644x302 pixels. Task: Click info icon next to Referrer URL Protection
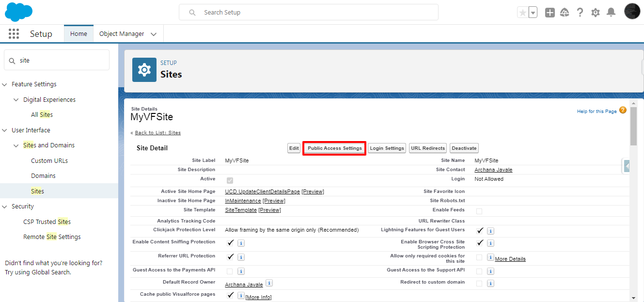tap(241, 257)
